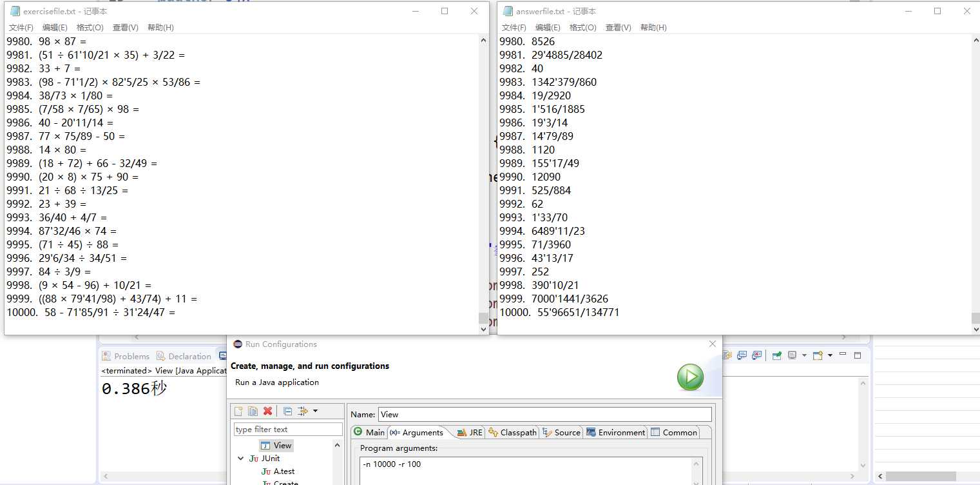The width and height of the screenshot is (980, 485).
Task: Open 编辑(E) menu in exercisefile Notepad
Action: 55,28
